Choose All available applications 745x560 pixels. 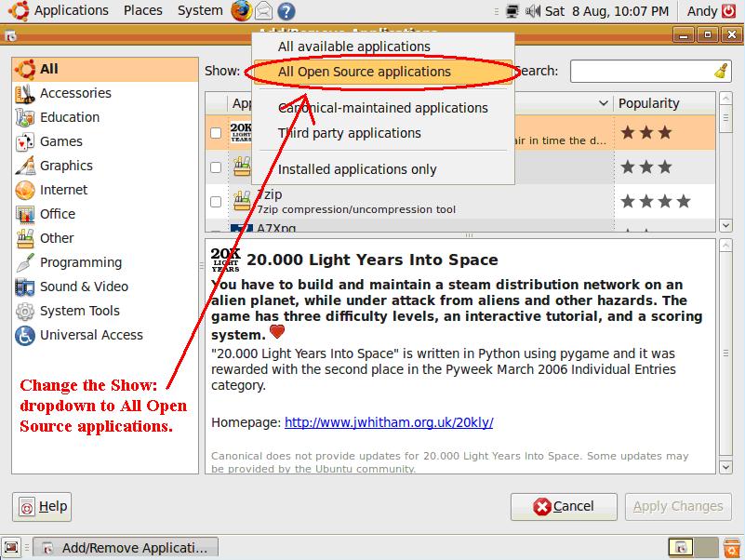point(383,47)
